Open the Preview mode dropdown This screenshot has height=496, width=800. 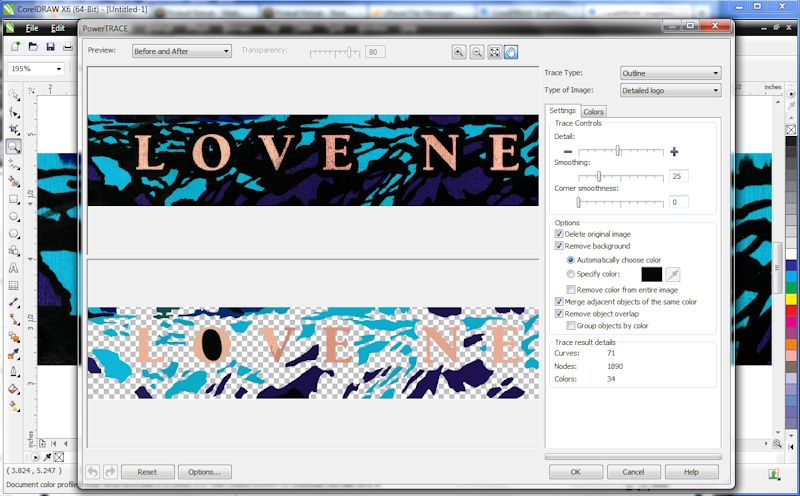[181, 50]
